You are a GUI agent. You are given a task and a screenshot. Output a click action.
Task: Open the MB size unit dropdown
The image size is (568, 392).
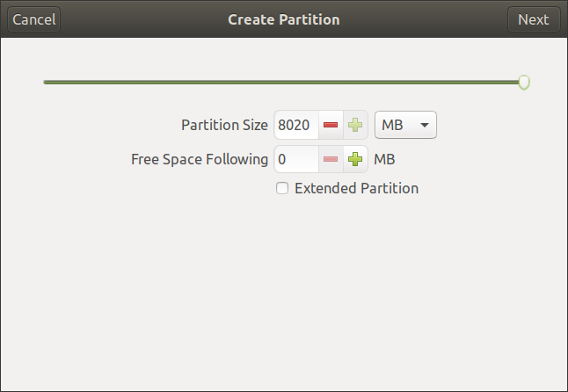tap(404, 126)
